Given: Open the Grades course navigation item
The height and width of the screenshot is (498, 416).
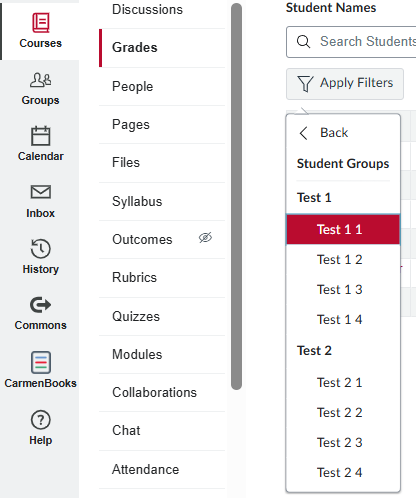Looking at the screenshot, I should click(162, 48).
